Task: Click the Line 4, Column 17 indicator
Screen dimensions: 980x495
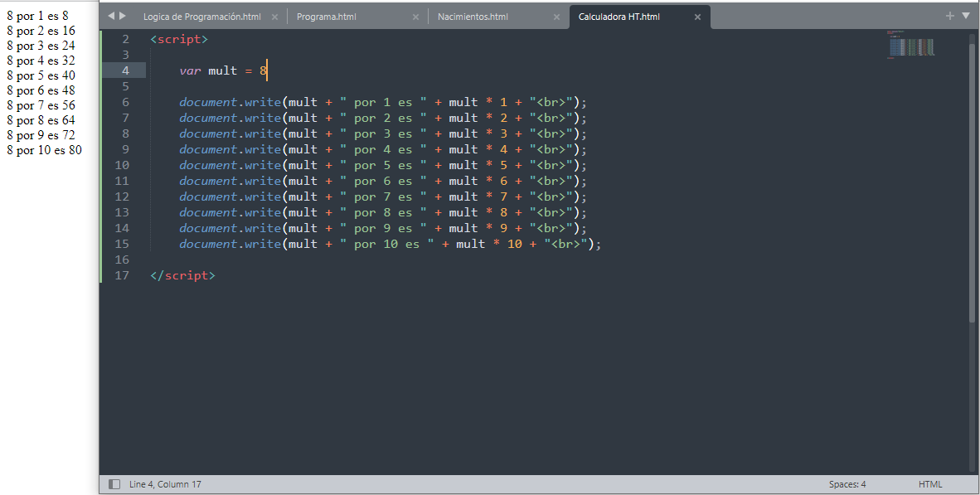Action: pyautogui.click(x=165, y=484)
